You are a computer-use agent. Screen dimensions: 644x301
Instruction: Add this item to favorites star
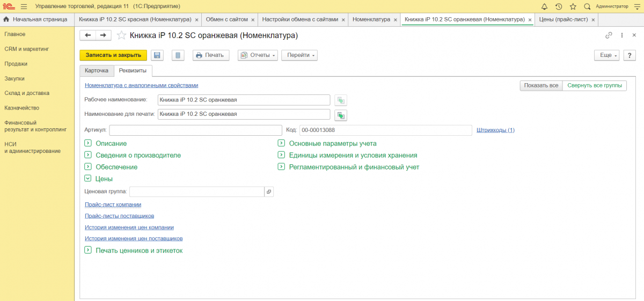pyautogui.click(x=121, y=35)
